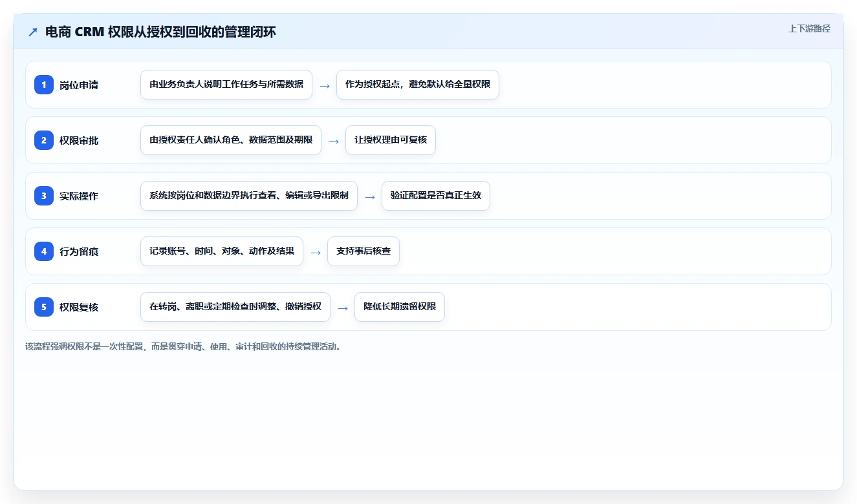The height and width of the screenshot is (504, 857).
Task: Click step number 2 badge
Action: pos(44,140)
